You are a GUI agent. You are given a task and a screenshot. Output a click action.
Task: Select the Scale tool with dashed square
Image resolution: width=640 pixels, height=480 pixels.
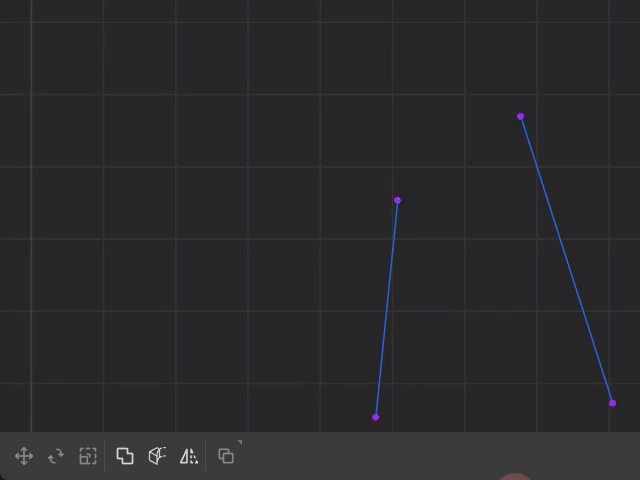(x=88, y=456)
